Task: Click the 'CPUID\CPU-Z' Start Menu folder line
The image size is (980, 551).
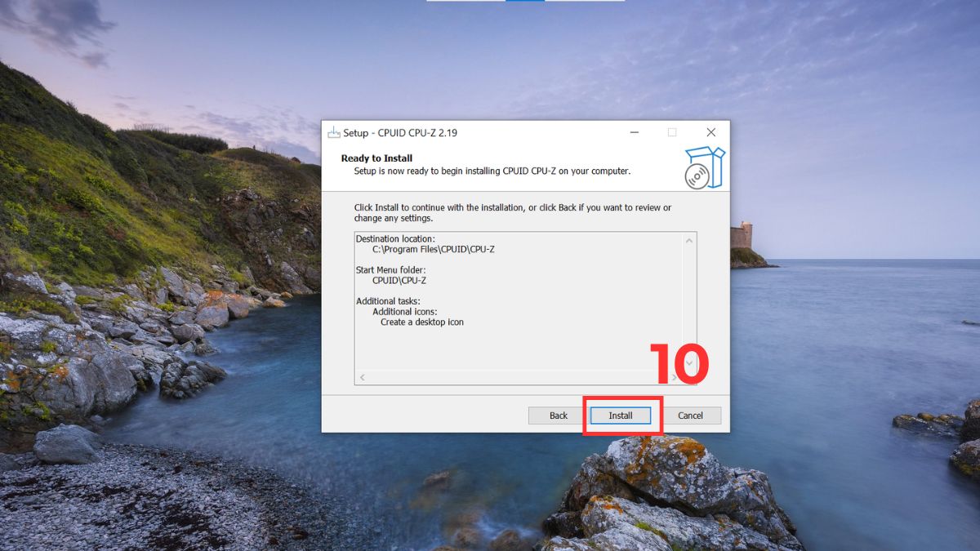Action: click(x=399, y=280)
